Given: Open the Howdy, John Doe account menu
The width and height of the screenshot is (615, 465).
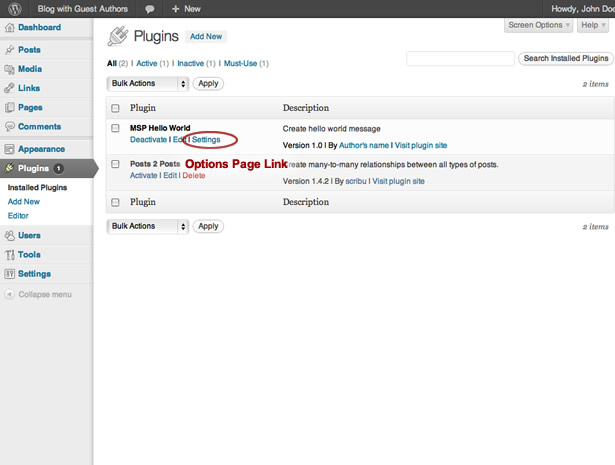Looking at the screenshot, I should [583, 9].
